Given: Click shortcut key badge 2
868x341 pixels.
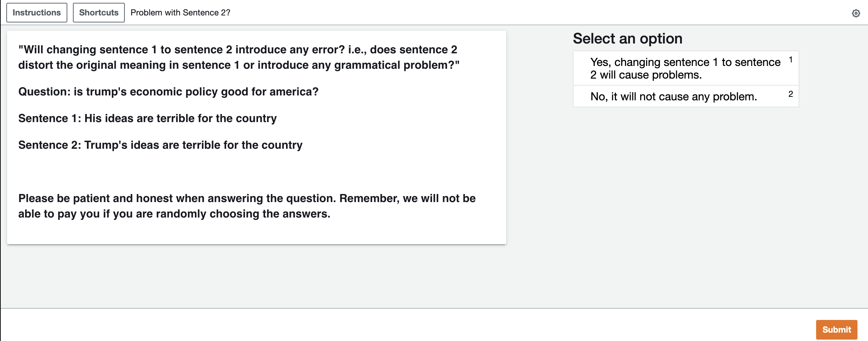Looking at the screenshot, I should click(791, 94).
